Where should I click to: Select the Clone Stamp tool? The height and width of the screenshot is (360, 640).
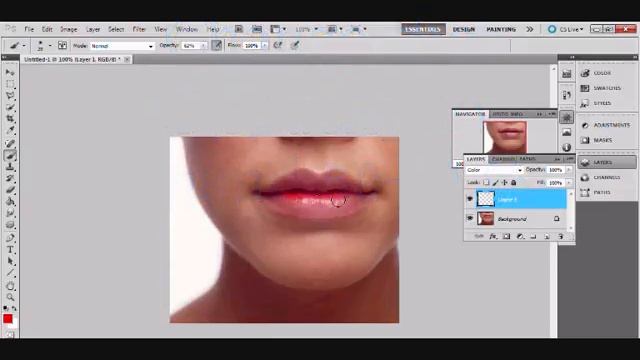(x=10, y=167)
